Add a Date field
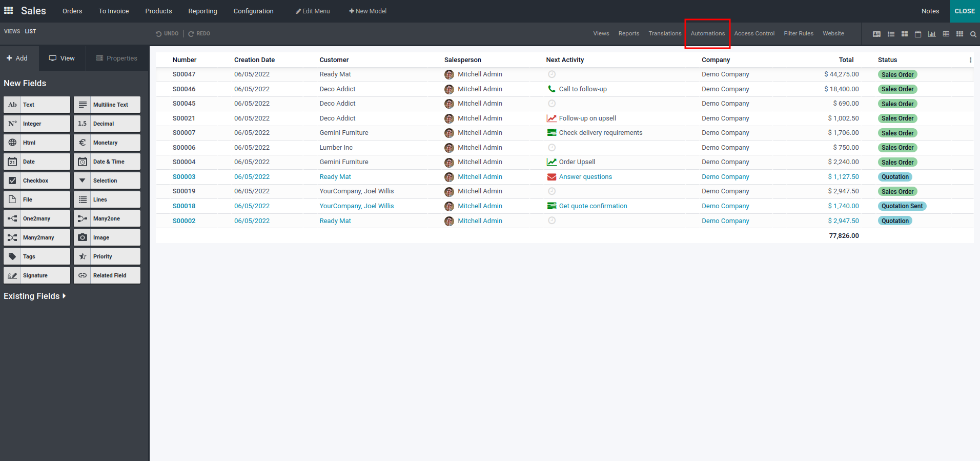 coord(37,162)
